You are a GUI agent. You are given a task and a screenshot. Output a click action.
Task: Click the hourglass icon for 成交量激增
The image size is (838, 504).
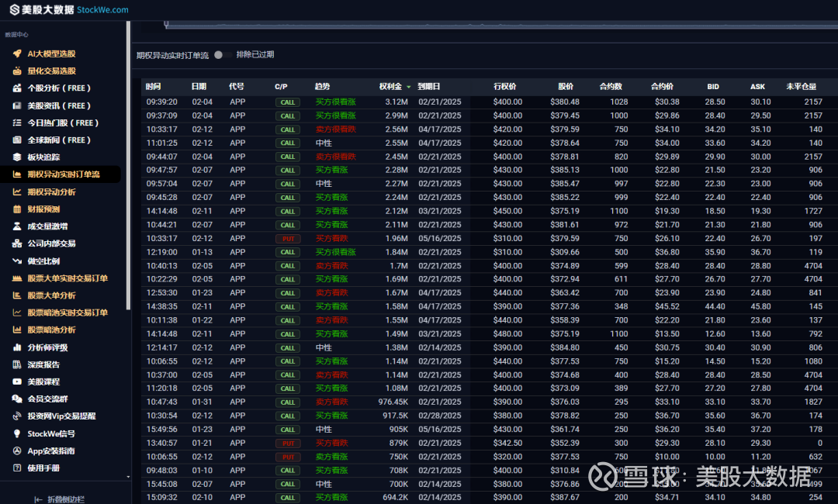click(17, 226)
